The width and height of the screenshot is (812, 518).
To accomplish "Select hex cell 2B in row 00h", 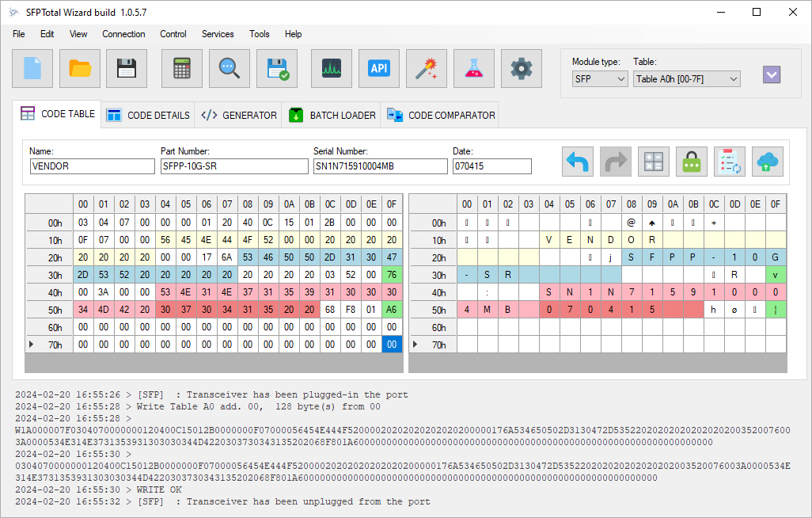I will [x=330, y=223].
